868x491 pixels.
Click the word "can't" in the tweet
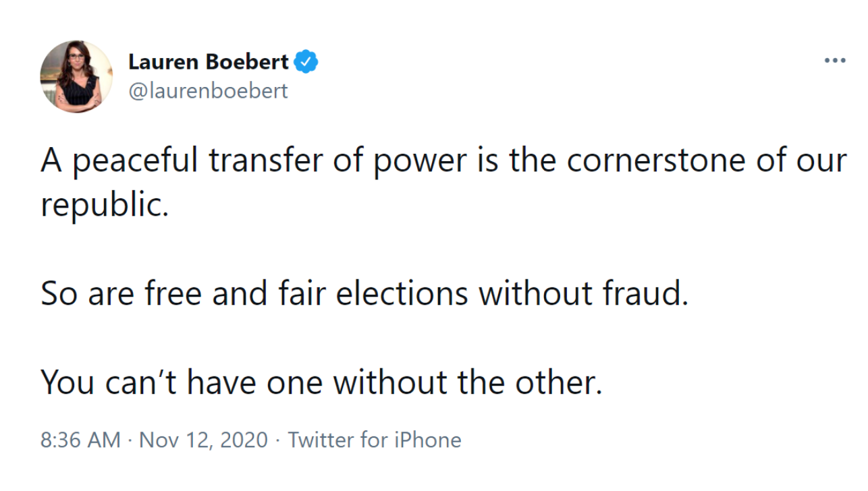(x=141, y=382)
